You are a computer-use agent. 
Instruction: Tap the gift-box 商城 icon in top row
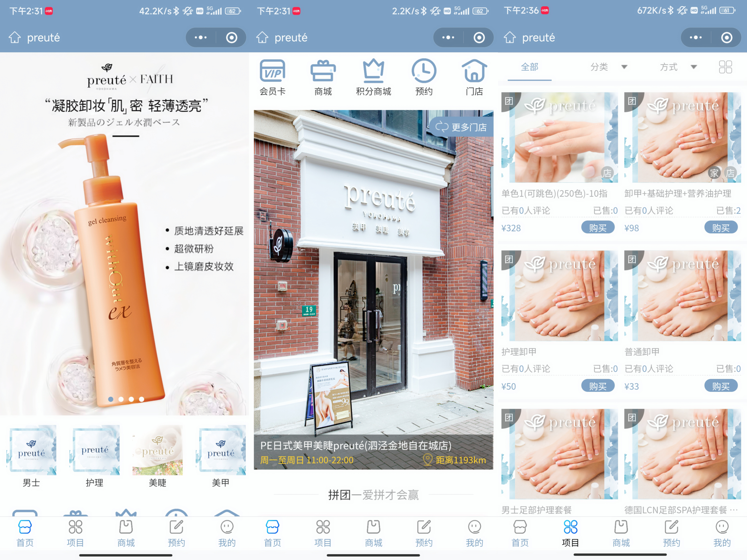(x=323, y=71)
